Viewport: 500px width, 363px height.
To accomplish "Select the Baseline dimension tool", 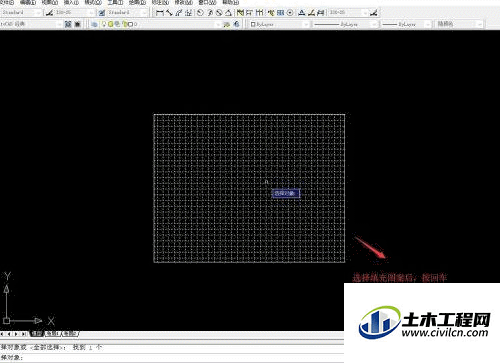I will click(x=249, y=13).
